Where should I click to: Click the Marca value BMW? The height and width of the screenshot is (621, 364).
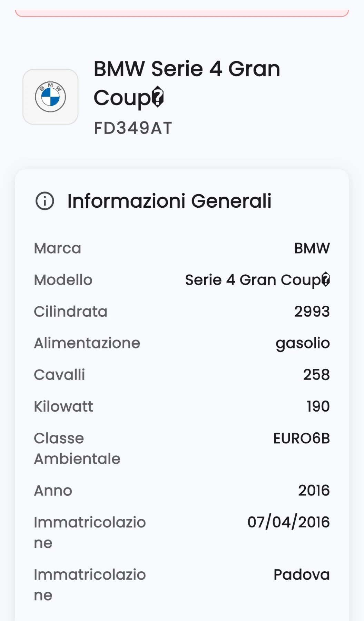click(x=312, y=248)
